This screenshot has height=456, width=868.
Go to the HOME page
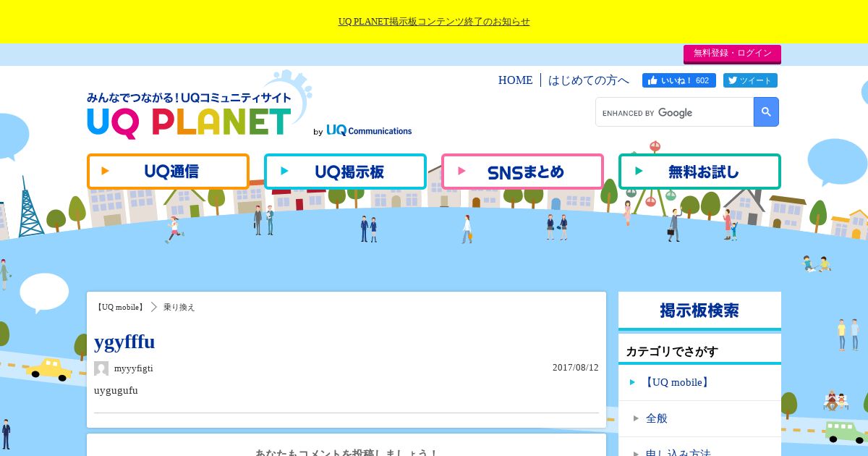click(x=515, y=80)
